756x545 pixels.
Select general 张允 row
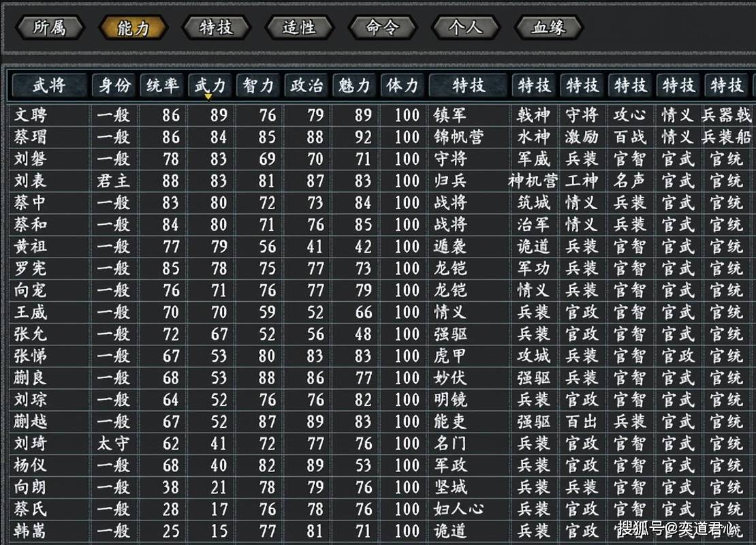(381, 334)
